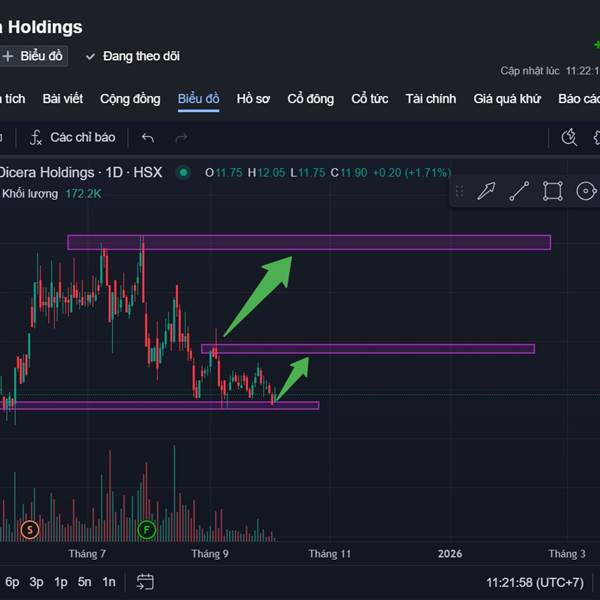The image size is (600, 600).
Task: Set range to 6p
Action: [x=12, y=582]
